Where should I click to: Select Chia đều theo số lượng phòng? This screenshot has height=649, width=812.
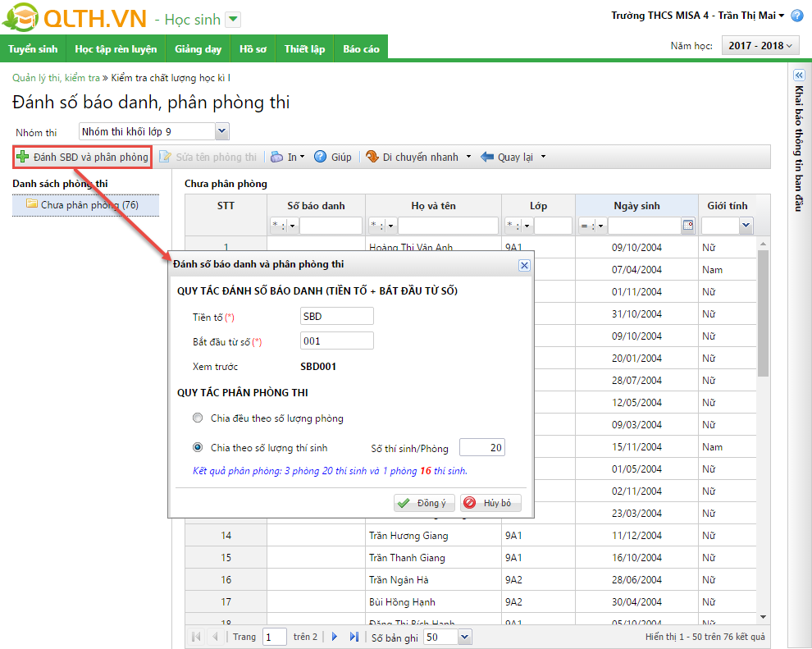click(198, 418)
